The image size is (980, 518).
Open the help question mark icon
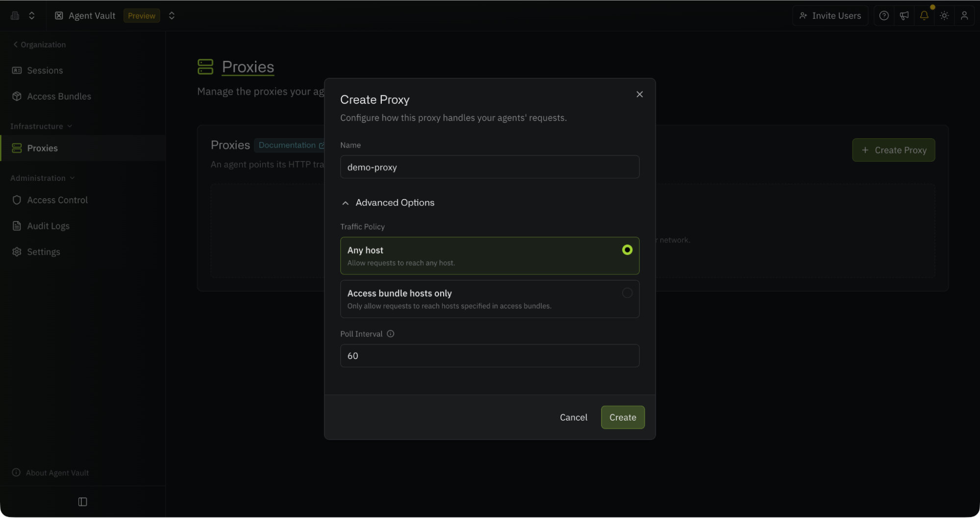tap(884, 16)
